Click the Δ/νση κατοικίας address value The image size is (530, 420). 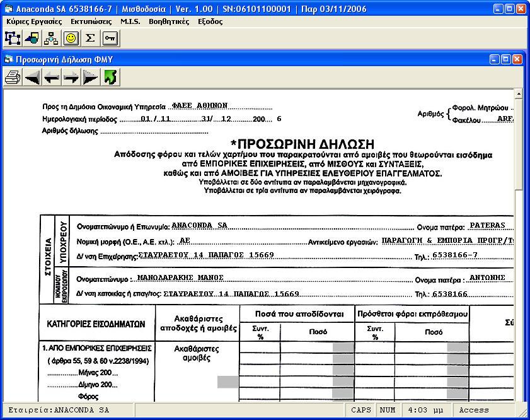click(x=231, y=293)
